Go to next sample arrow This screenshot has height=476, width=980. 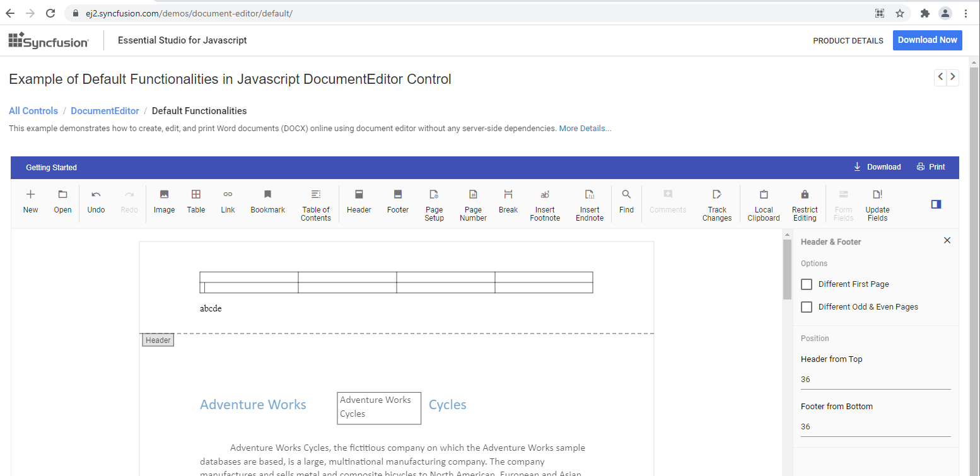point(953,77)
